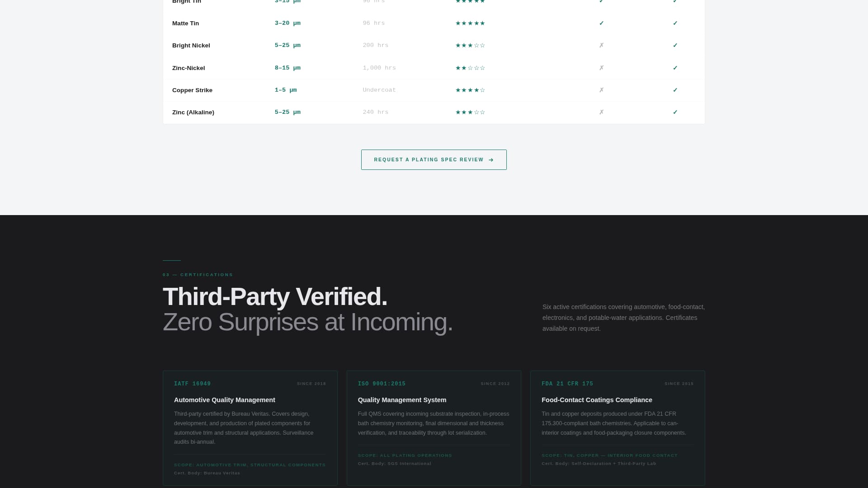Expand the IATF 16949 certification card
The image size is (868, 488).
[x=250, y=428]
